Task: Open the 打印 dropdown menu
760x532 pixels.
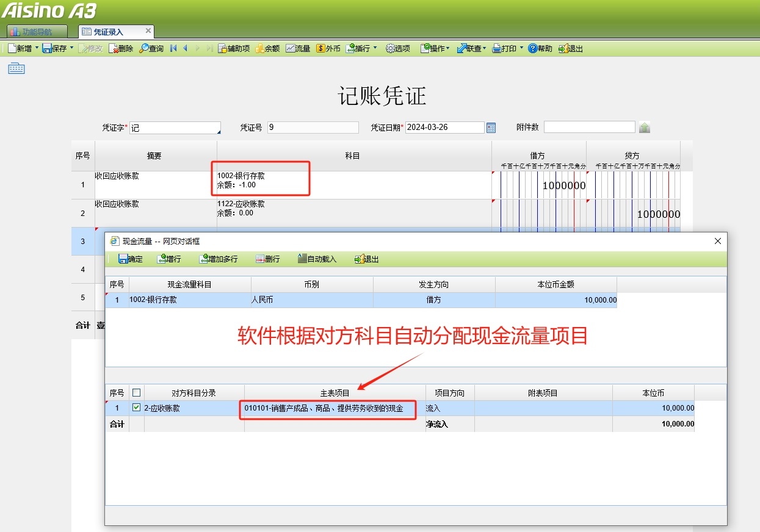Action: (521, 48)
